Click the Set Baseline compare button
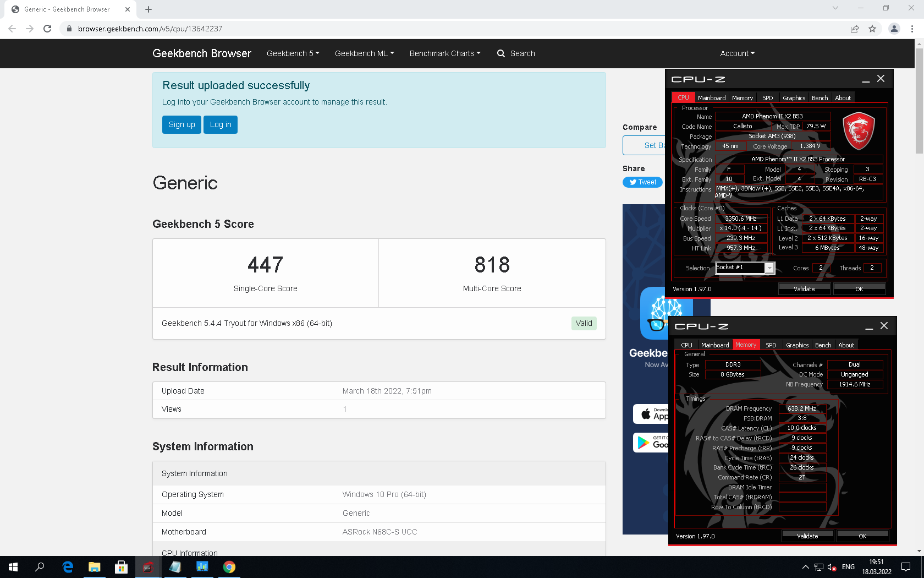The width and height of the screenshot is (924, 578). pos(644,145)
